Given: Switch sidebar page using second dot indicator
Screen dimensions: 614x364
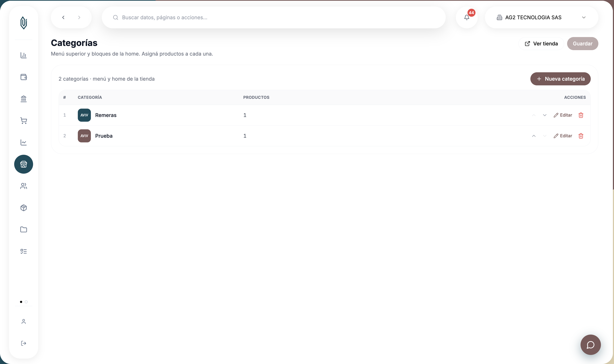Looking at the screenshot, I should (x=26, y=302).
